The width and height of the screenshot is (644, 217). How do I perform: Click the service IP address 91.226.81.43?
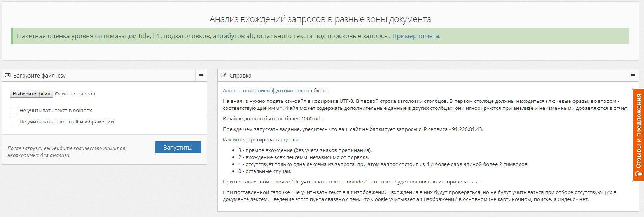tap(467, 129)
